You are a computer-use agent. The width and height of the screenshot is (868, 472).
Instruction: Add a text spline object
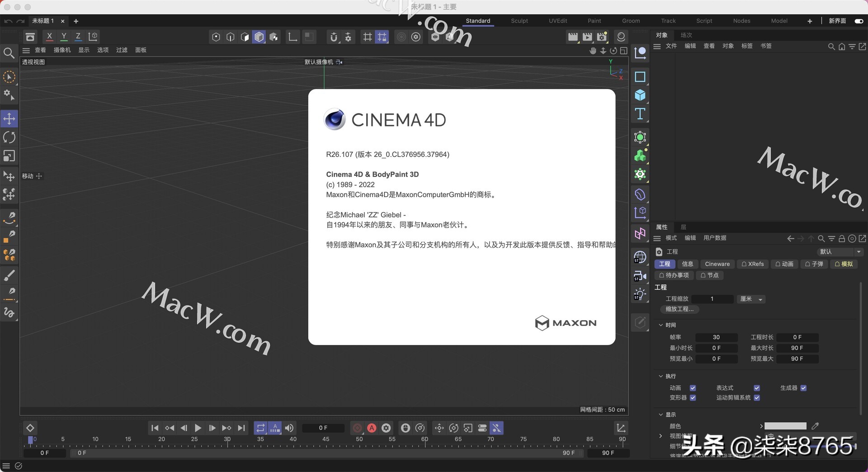pyautogui.click(x=640, y=113)
